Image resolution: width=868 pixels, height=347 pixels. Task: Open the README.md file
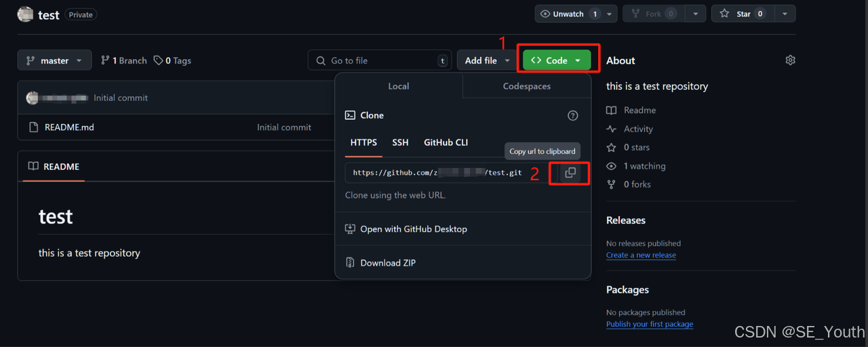click(x=69, y=127)
